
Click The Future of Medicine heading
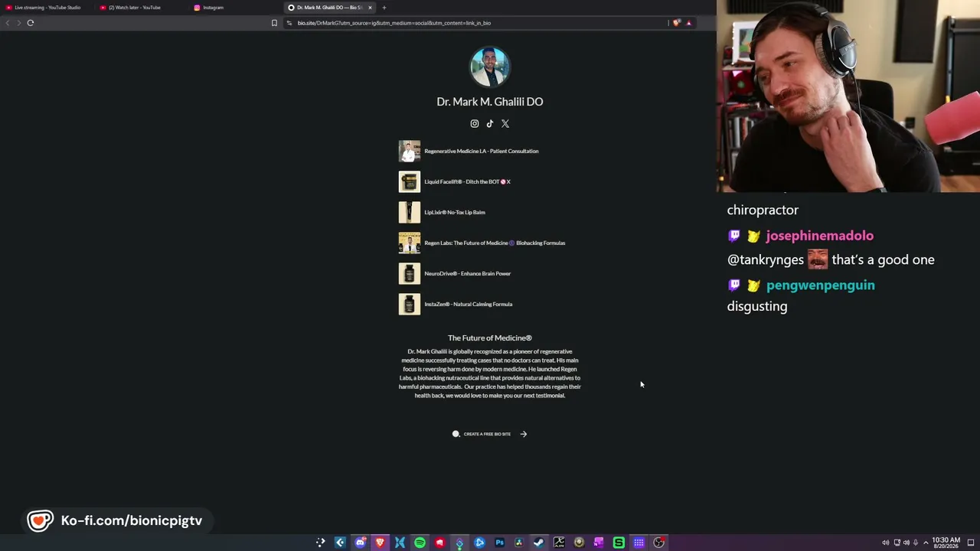490,337
